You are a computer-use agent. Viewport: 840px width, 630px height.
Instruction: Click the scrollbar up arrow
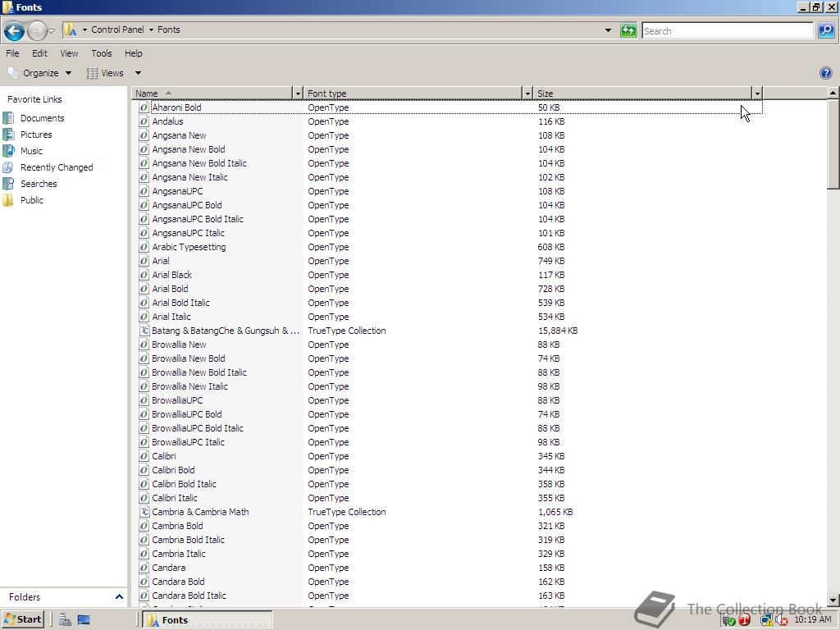833,94
